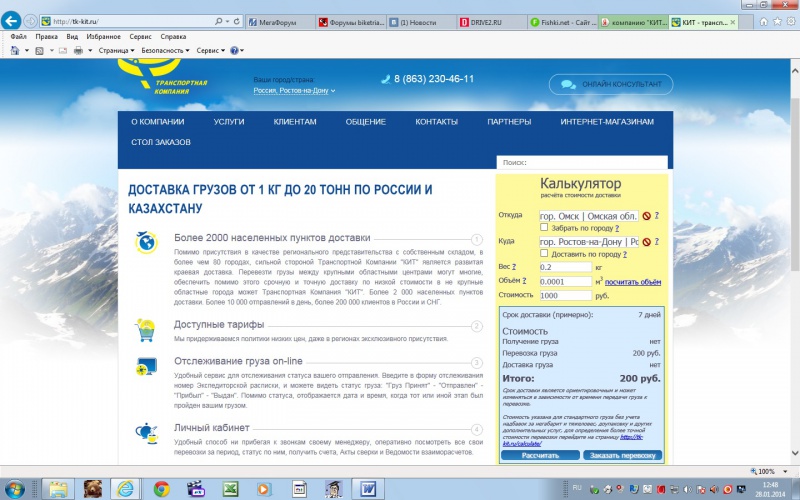This screenshot has height=500, width=800.
Task: Click the Объём volume input field
Action: [x=565, y=281]
